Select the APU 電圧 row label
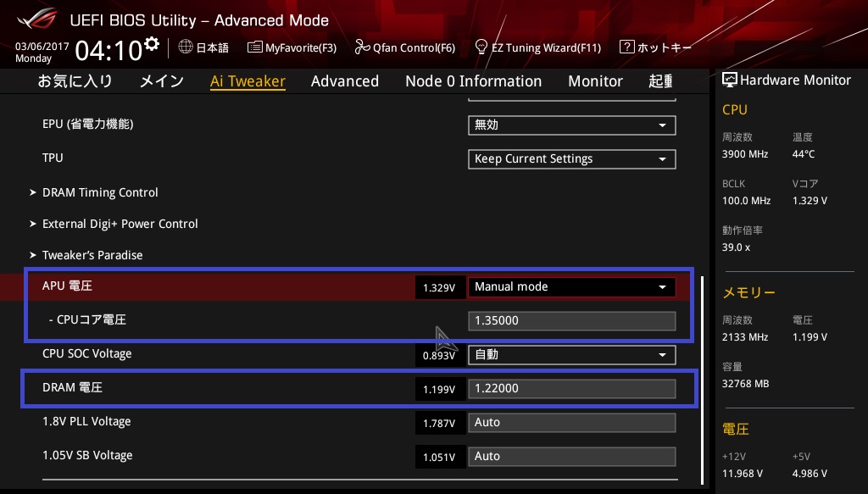The height and width of the screenshot is (494, 868). [67, 286]
